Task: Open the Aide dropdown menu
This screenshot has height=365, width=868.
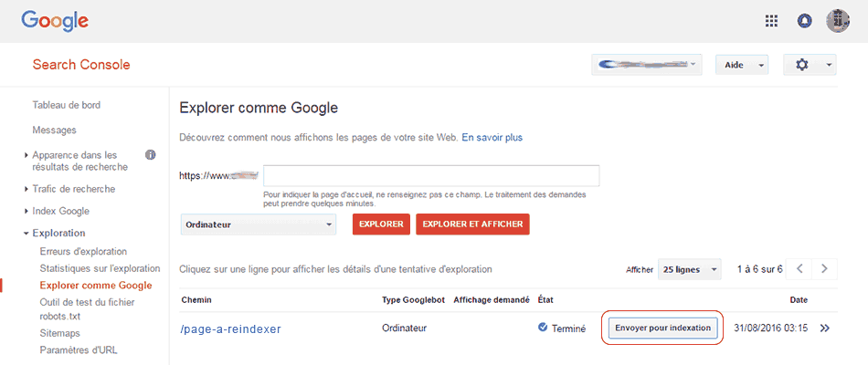Action: [742, 65]
